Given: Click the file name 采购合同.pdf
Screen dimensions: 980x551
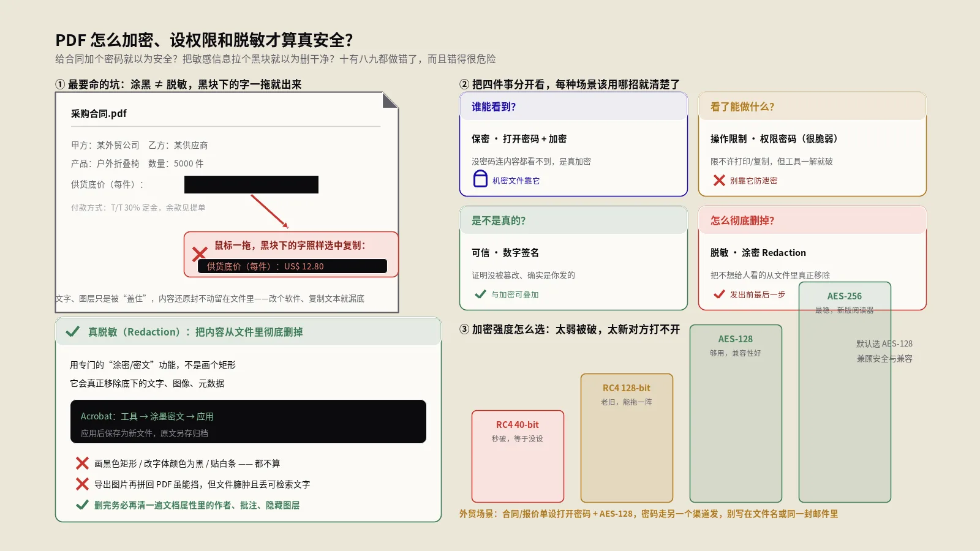Looking at the screenshot, I should 99,113.
